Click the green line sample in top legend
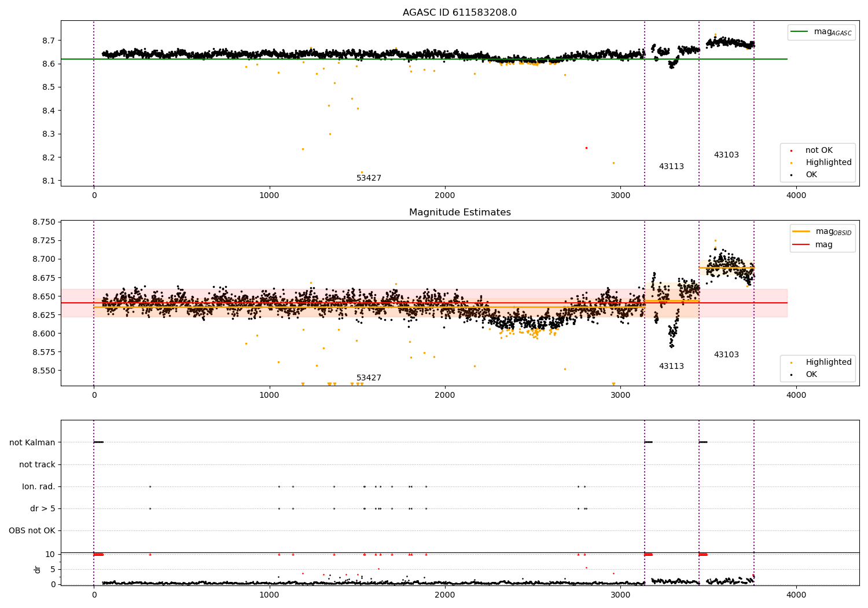 [800, 32]
